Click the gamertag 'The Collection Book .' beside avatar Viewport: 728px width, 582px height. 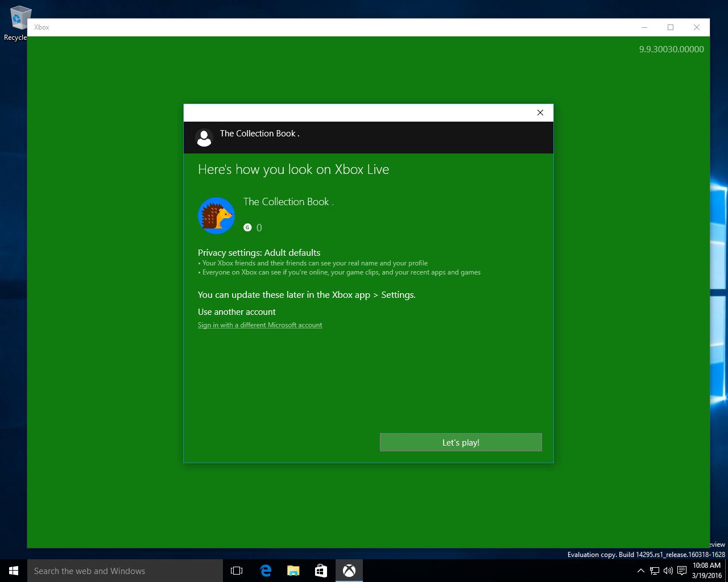[288, 202]
